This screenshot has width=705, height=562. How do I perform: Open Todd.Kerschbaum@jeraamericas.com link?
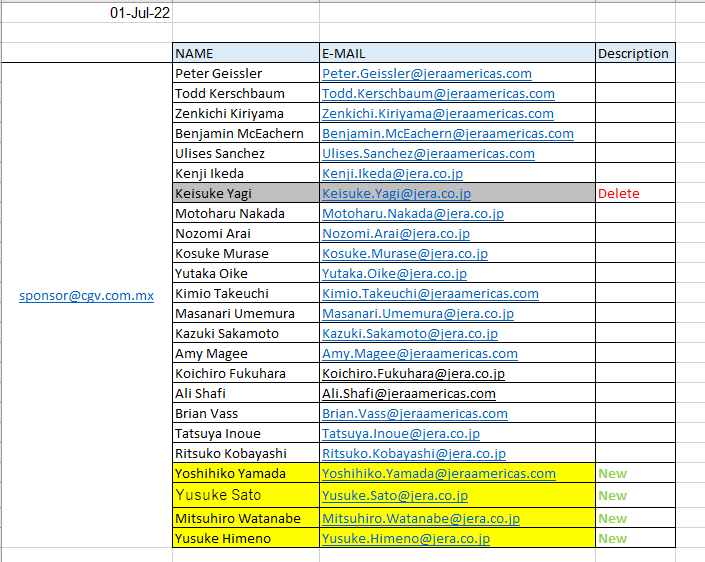tap(438, 94)
